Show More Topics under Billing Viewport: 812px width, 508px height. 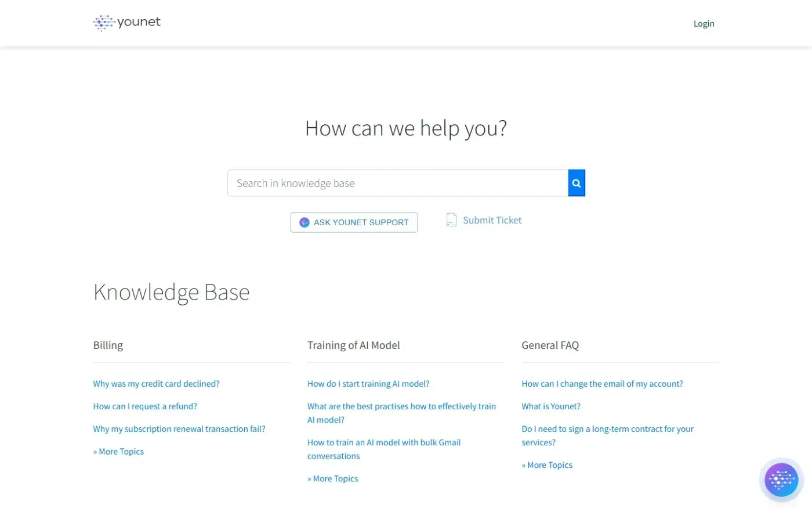[118, 452]
